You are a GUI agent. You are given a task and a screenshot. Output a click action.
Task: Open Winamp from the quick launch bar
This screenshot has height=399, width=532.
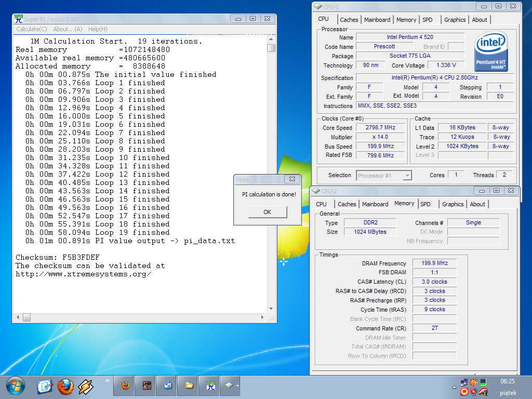click(x=85, y=386)
